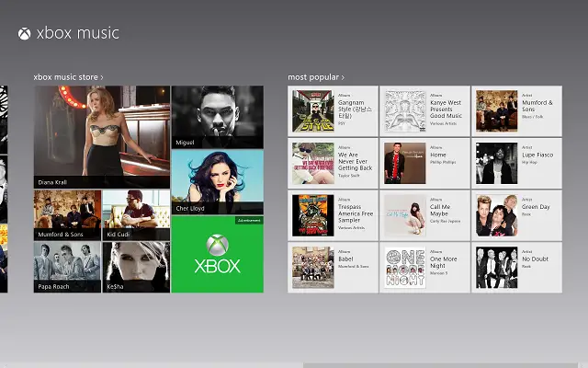The height and width of the screenshot is (368, 588).
Task: Click the Lupe Fiasco artist photo
Action: pos(497,163)
